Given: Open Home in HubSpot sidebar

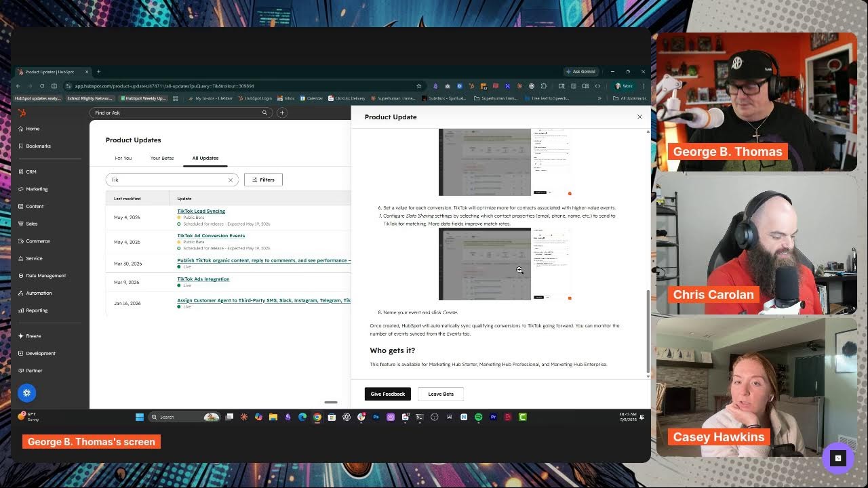Looking at the screenshot, I should (33, 129).
